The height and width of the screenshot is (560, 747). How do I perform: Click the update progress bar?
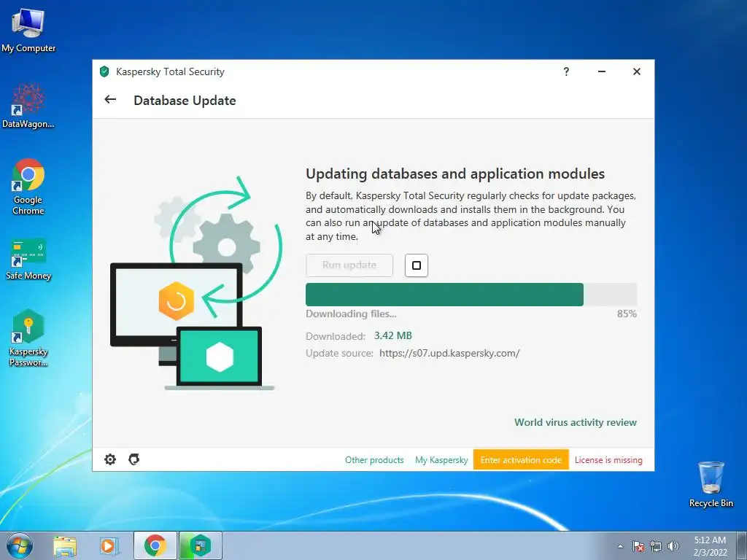pyautogui.click(x=471, y=295)
